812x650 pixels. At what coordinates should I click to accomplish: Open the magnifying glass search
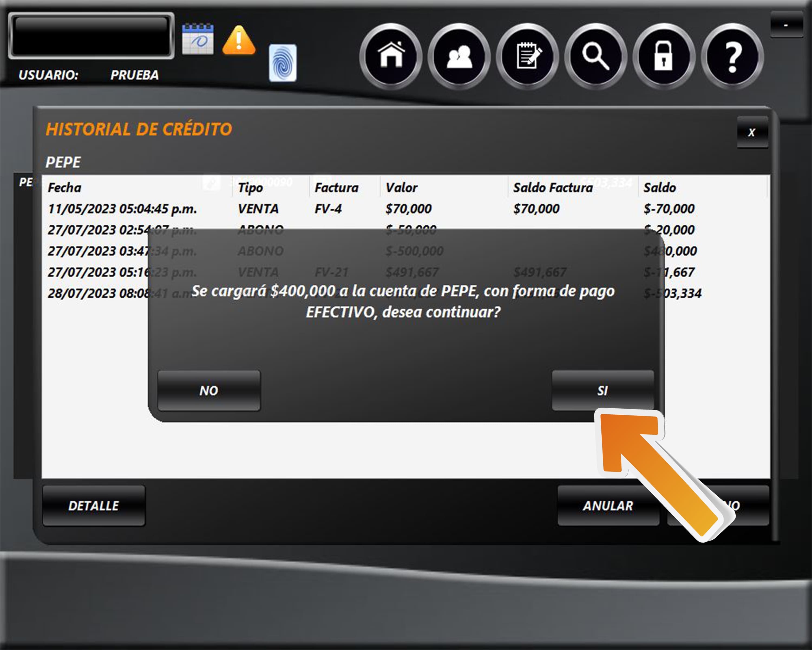(x=595, y=56)
